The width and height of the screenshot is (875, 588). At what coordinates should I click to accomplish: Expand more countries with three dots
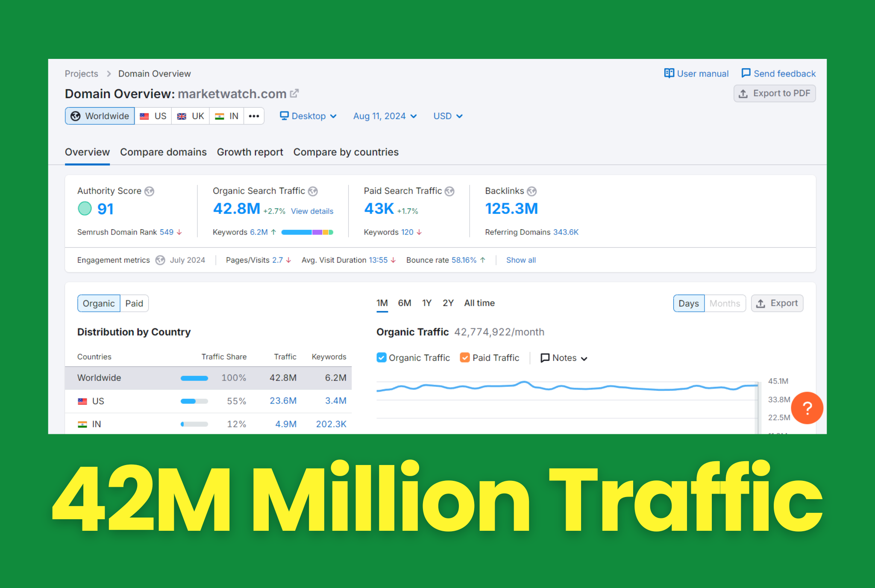pyautogui.click(x=254, y=116)
